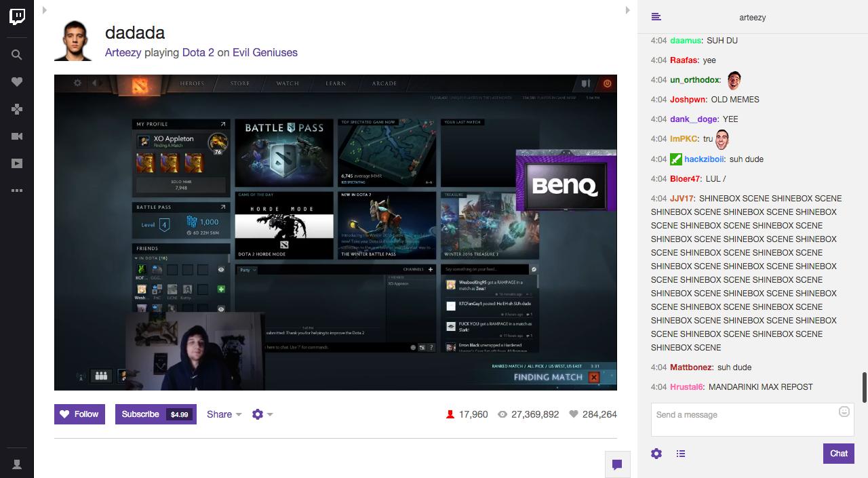This screenshot has width=868, height=478.
Task: Open chat settings gear icon
Action: (x=656, y=454)
